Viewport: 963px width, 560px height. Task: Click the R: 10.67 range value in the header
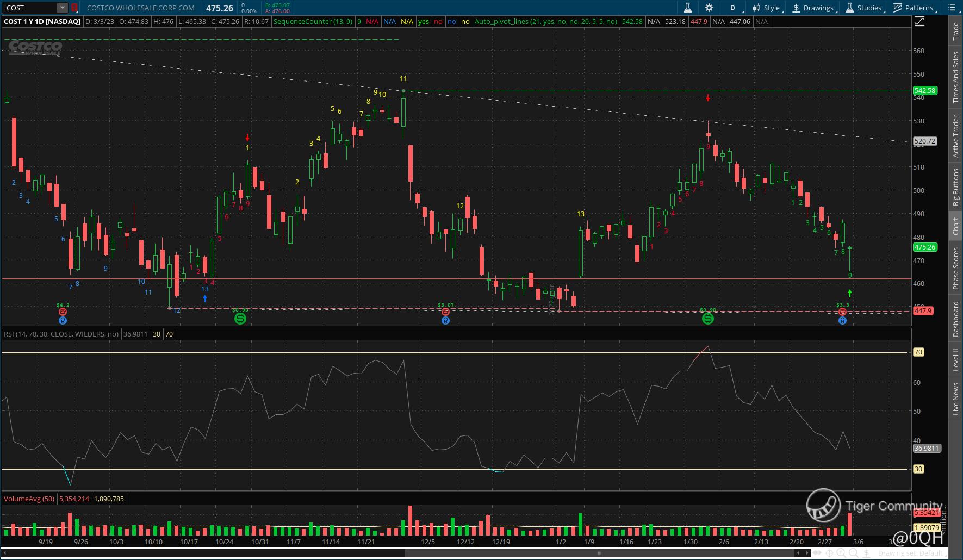coord(256,22)
